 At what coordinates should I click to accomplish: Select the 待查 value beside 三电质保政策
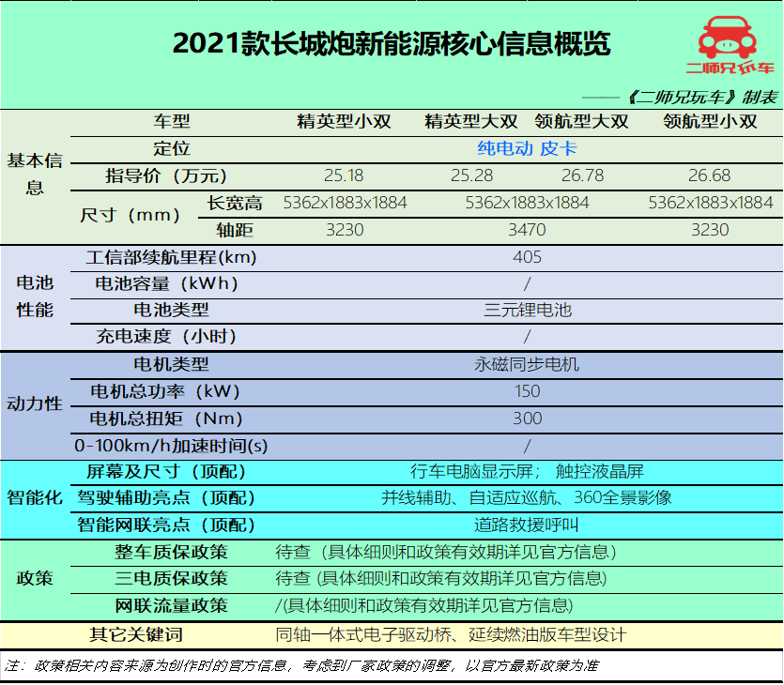(441, 579)
